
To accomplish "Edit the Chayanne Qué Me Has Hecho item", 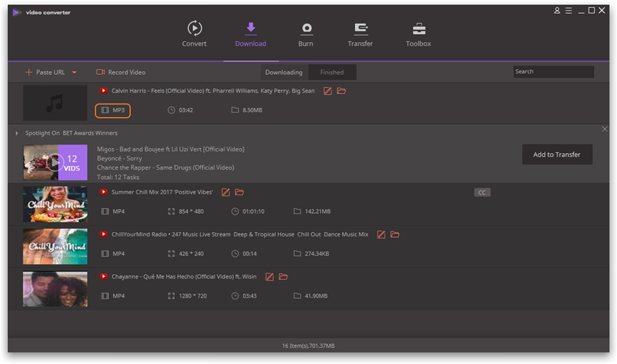I will pos(269,277).
